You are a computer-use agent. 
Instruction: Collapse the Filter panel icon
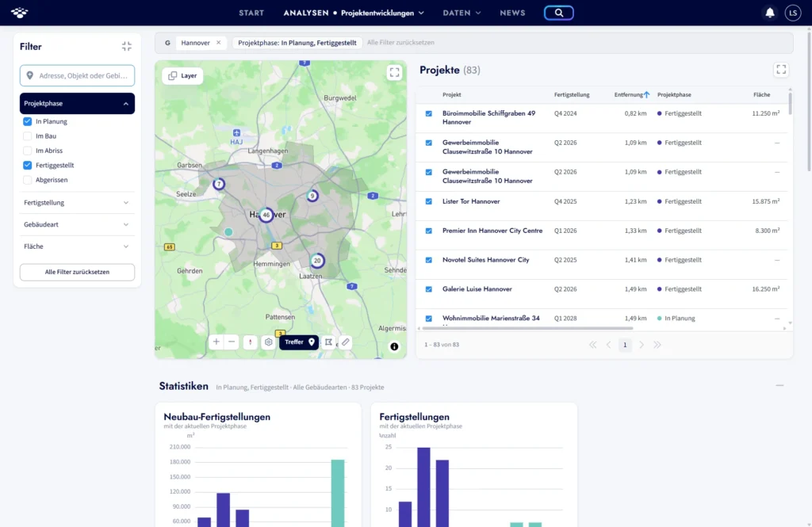point(126,47)
